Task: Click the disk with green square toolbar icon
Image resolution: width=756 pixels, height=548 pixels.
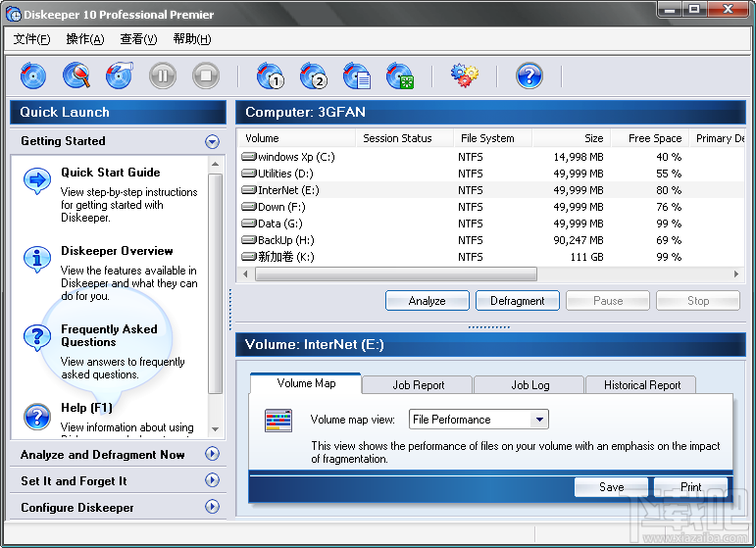Action: (400, 75)
